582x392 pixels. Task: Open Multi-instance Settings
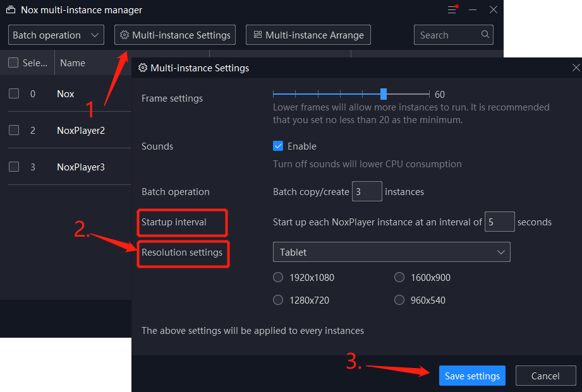175,35
